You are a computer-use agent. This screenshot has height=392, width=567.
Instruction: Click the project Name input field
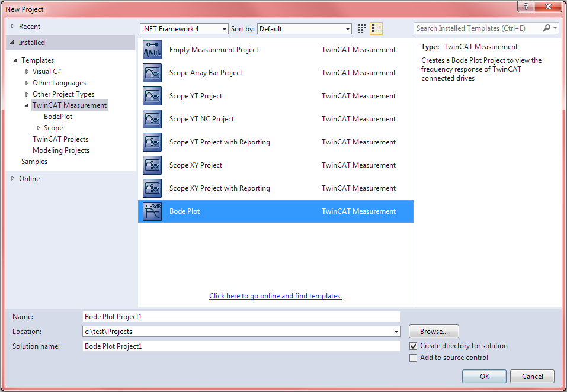pyautogui.click(x=241, y=317)
